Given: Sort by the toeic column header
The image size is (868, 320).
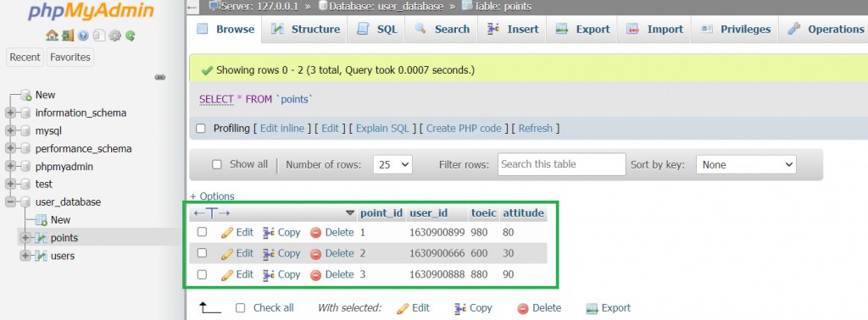Looking at the screenshot, I should 484,213.
